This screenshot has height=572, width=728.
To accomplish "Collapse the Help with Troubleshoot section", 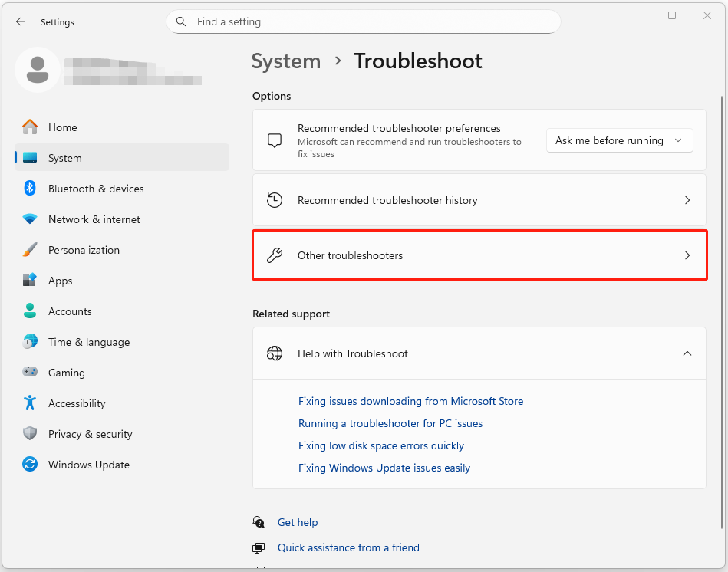I will tap(687, 353).
